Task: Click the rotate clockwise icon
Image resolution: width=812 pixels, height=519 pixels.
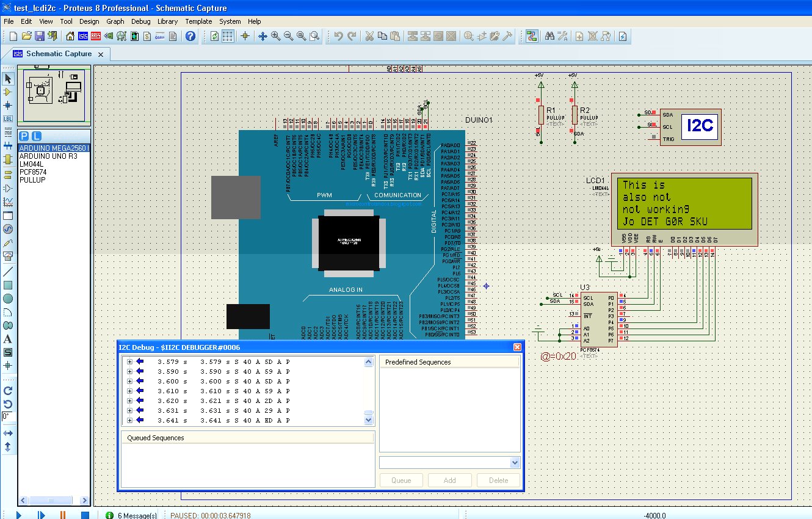Action: click(8, 391)
